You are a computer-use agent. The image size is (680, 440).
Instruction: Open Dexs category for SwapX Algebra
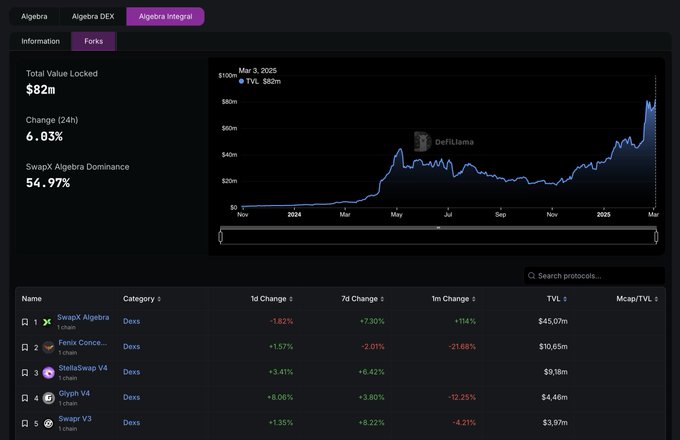[x=131, y=321]
